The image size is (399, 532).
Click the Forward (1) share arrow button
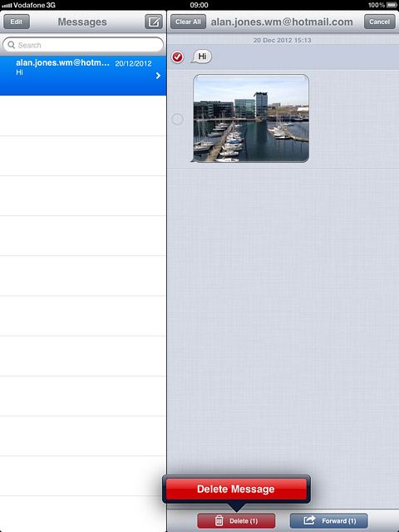point(329,520)
